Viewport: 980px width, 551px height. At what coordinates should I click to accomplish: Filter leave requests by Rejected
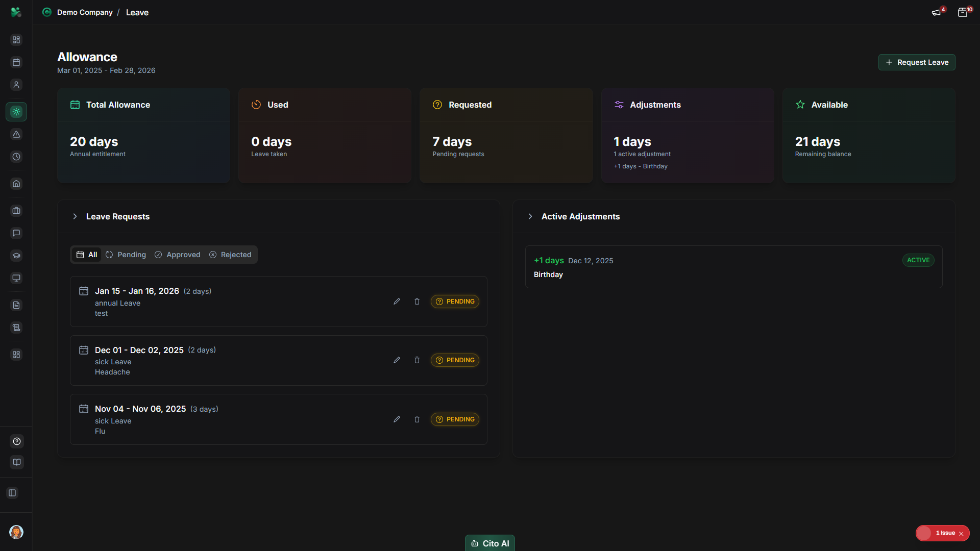coord(230,254)
